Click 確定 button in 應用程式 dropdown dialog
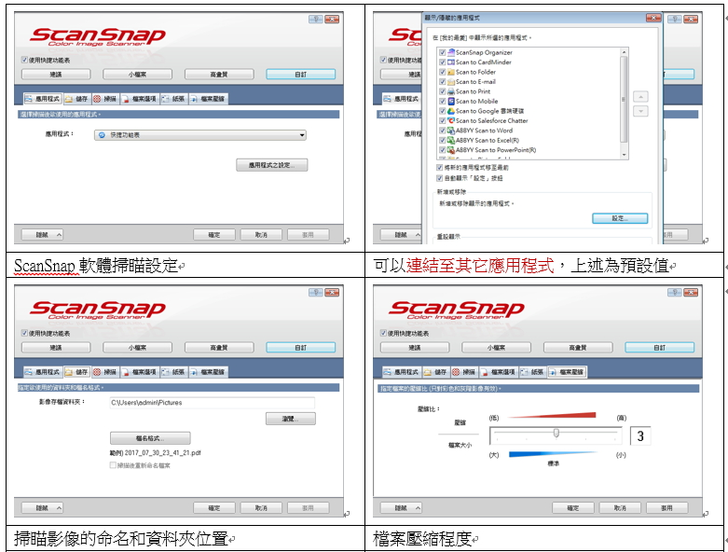 [x=214, y=235]
